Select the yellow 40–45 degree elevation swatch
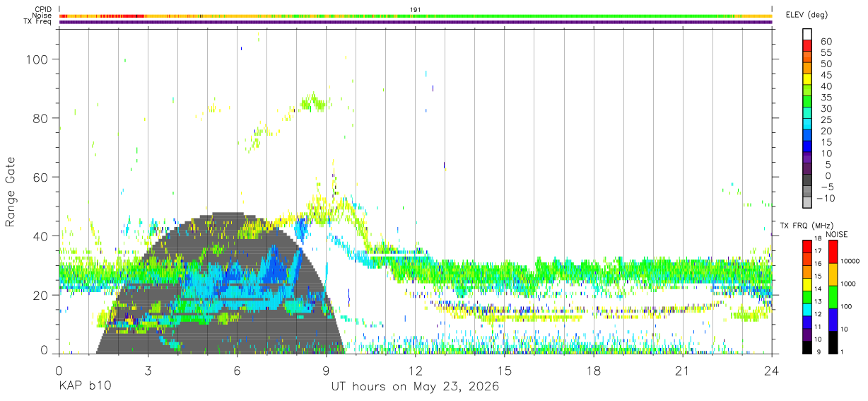868x401 pixels. [807, 80]
